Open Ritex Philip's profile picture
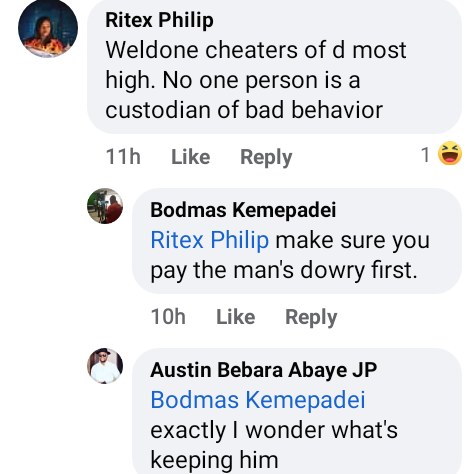Image resolution: width=475 pixels, height=474 pixels. 48,28
